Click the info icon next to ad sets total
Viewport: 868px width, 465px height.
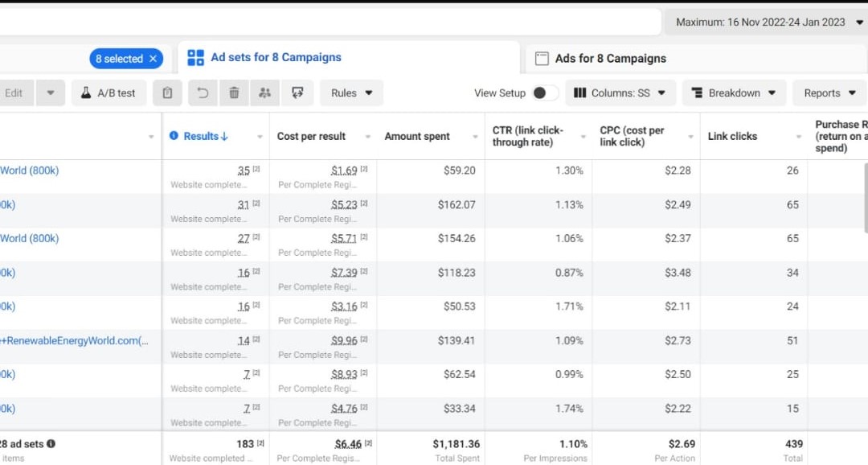[x=51, y=443]
